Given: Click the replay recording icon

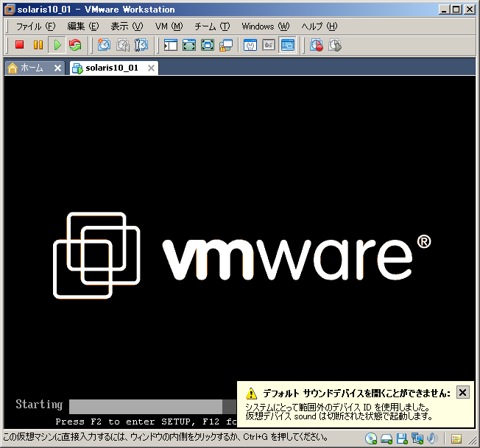Looking at the screenshot, I should click(335, 45).
